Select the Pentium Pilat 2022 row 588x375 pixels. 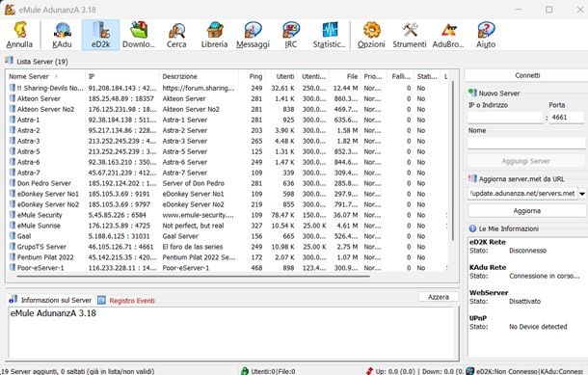click(227, 257)
